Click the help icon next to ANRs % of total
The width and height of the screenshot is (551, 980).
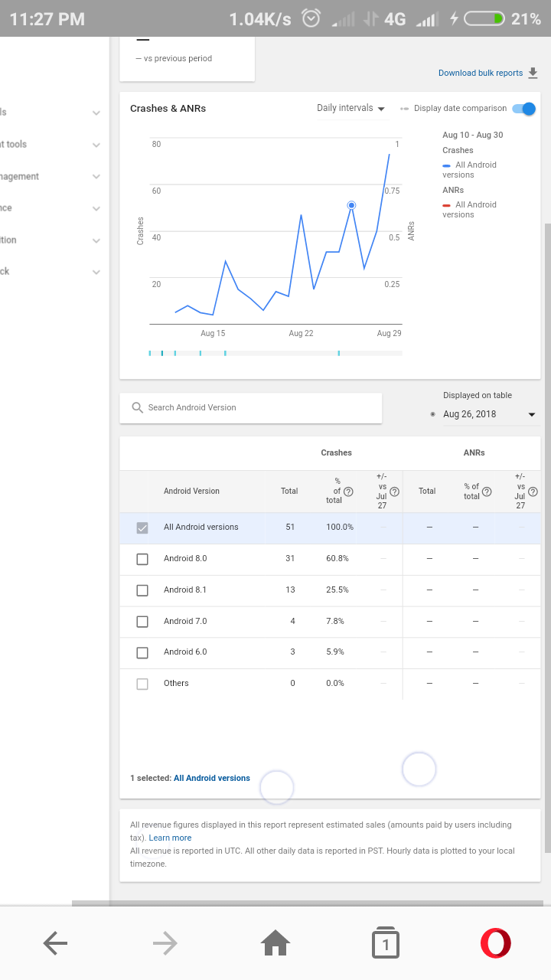487,492
